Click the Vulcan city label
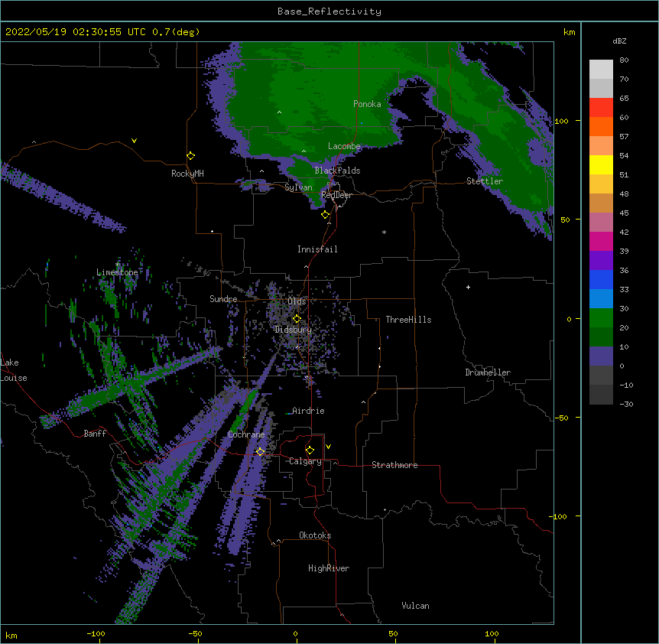Image resolution: width=659 pixels, height=644 pixels. pos(415,606)
